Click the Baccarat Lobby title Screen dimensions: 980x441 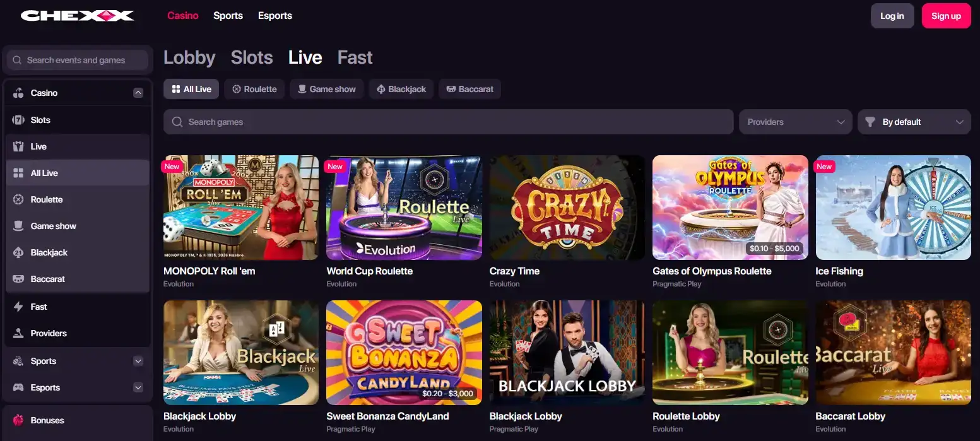click(851, 416)
